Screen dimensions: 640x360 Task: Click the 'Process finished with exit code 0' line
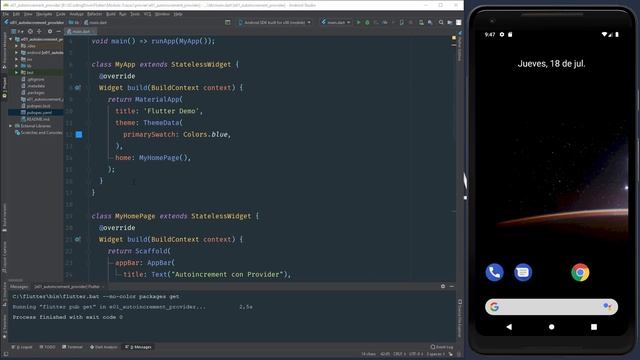tap(68, 317)
